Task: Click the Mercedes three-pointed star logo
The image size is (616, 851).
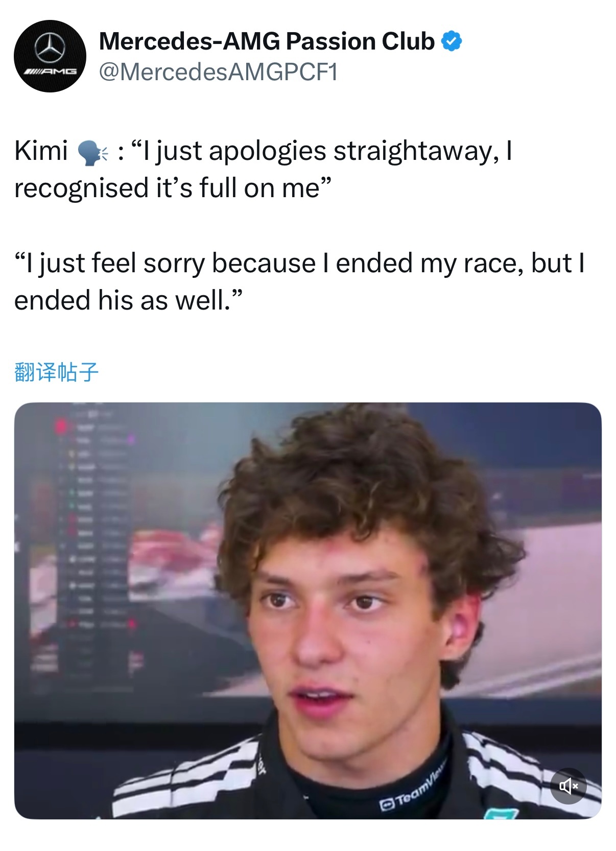Action: (50, 46)
